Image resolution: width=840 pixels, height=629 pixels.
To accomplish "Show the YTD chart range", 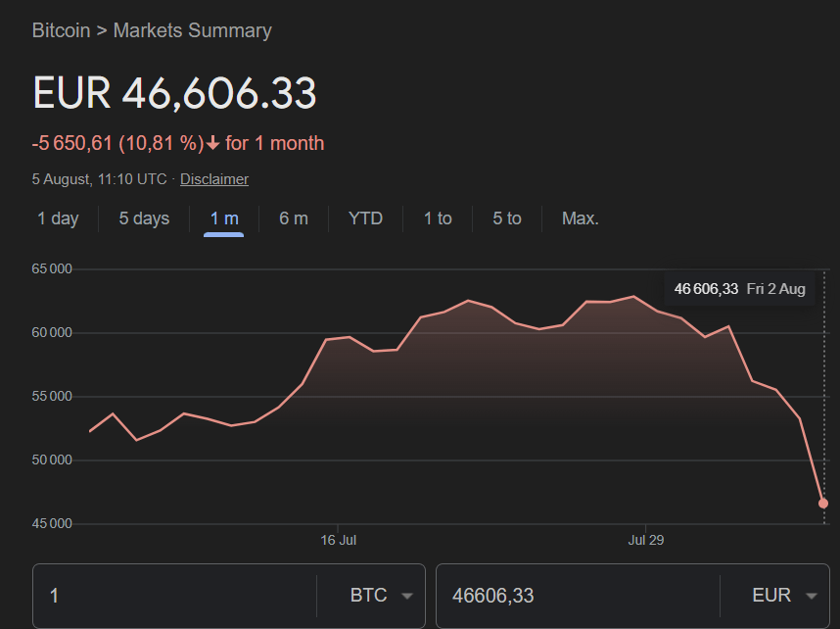I will pyautogui.click(x=365, y=218).
